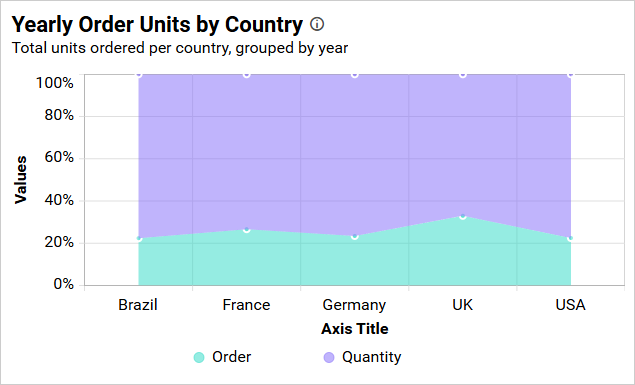Select the Order data point for France
Screen dimensions: 635x385
click(247, 230)
